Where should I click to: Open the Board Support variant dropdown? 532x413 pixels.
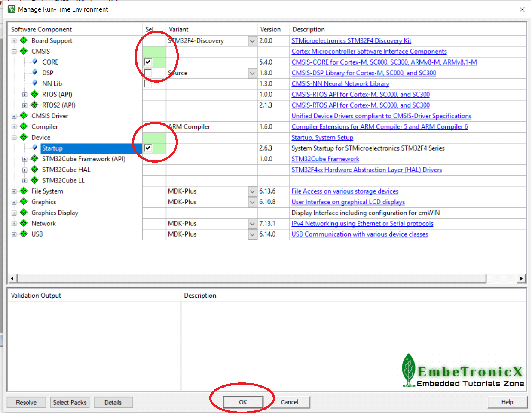252,41
